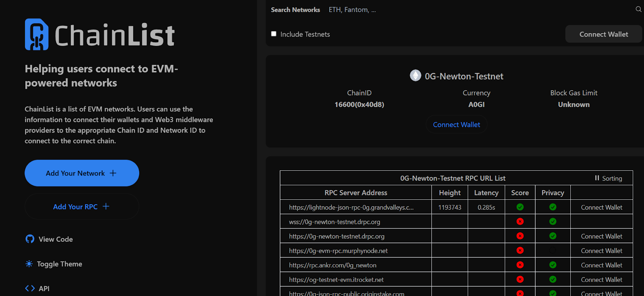This screenshot has height=296, width=644.
Task: Click the search magnifier icon
Action: click(x=638, y=9)
